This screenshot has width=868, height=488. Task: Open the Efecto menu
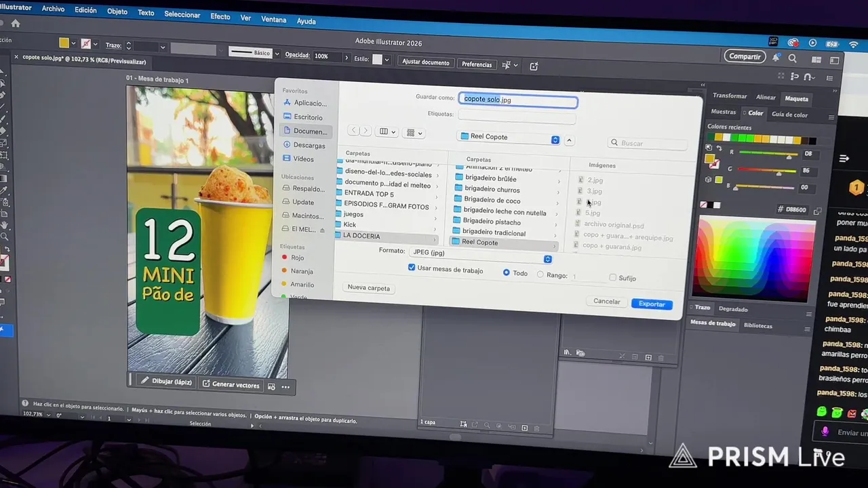220,16
